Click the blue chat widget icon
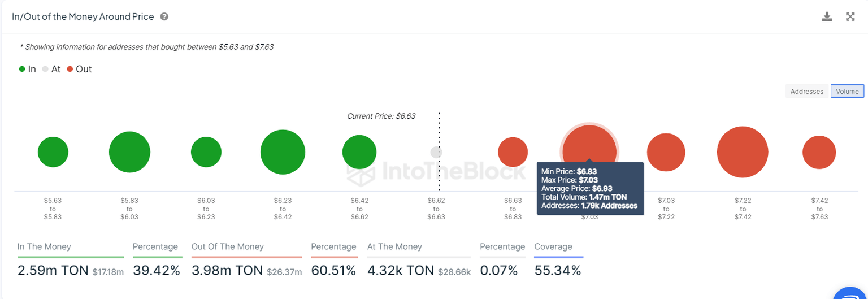868x299 pixels. pos(851,294)
